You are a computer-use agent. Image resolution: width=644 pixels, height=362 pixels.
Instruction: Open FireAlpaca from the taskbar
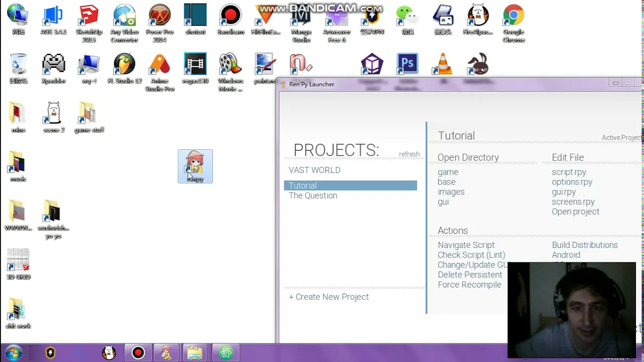click(109, 353)
